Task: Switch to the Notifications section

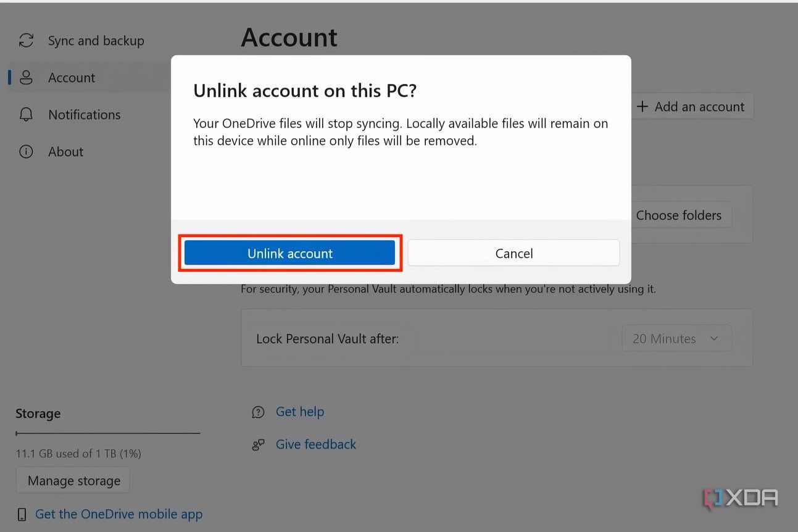Action: 84,114
